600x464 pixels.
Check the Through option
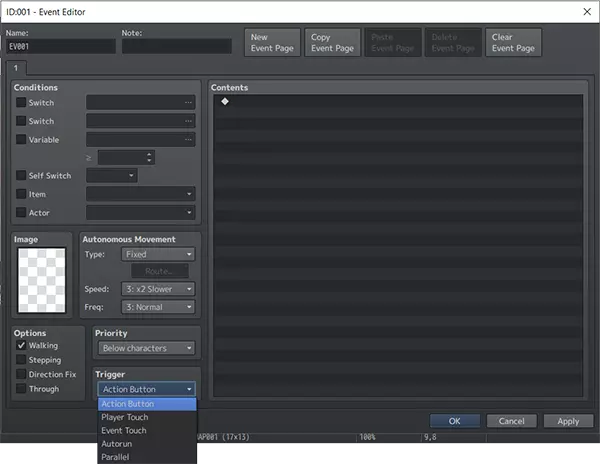pyautogui.click(x=21, y=389)
